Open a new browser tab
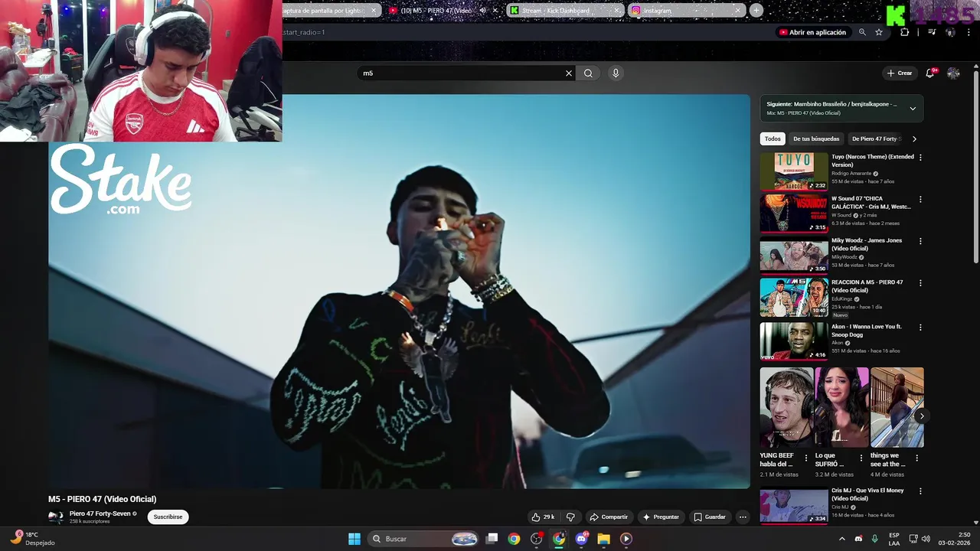This screenshot has width=980, height=551. coord(756,11)
